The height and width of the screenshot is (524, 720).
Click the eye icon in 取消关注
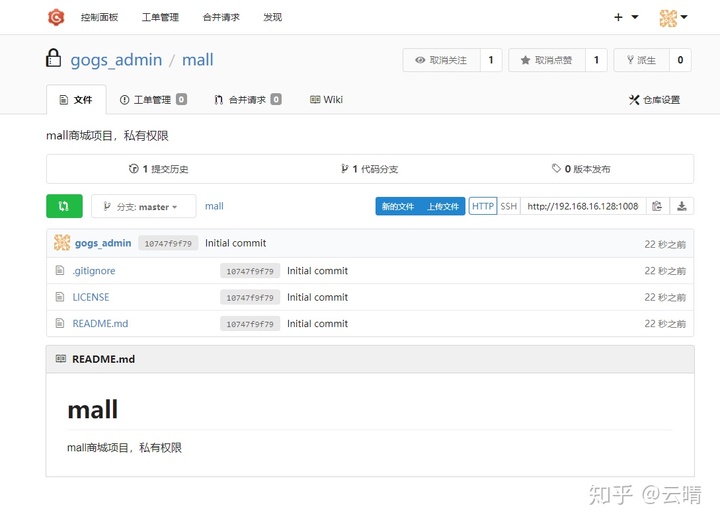420,60
